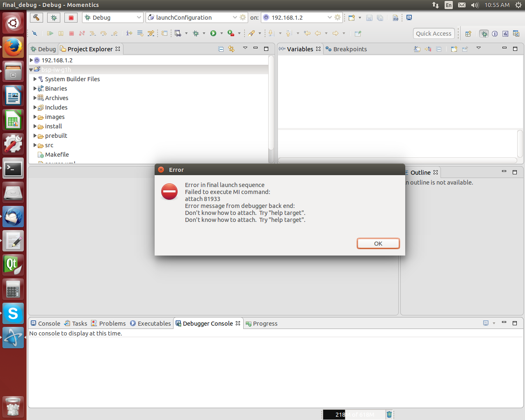The height and width of the screenshot is (420, 525).
Task: Click the Debug bug launch button
Action: [54, 18]
